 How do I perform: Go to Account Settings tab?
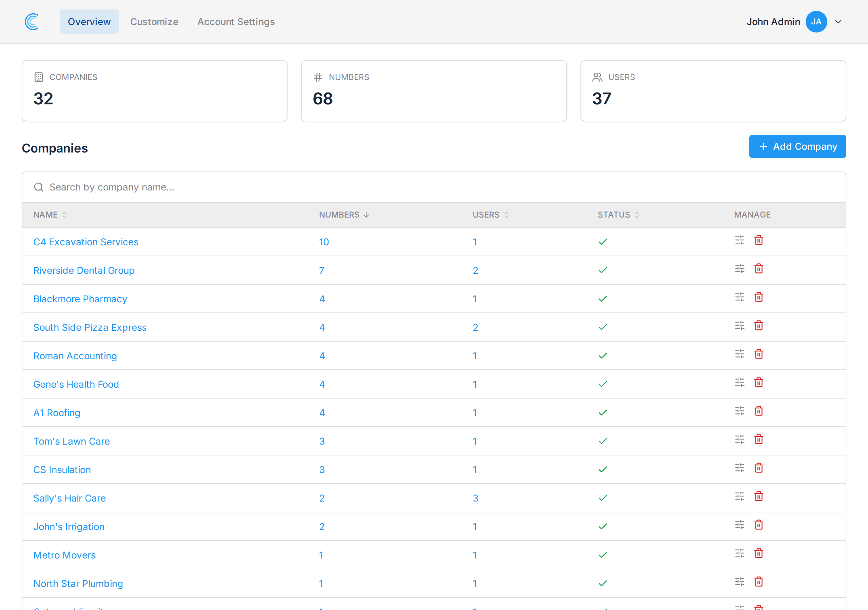[x=236, y=22]
